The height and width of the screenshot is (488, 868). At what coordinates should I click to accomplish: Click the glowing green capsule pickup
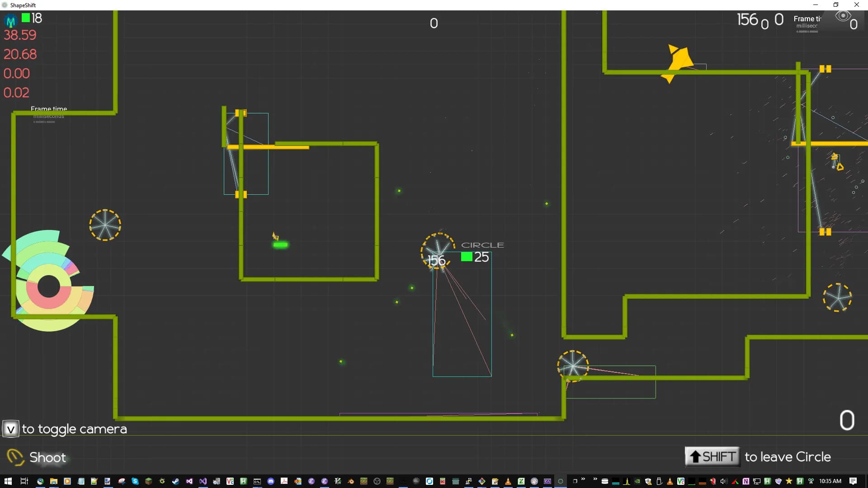pos(280,245)
